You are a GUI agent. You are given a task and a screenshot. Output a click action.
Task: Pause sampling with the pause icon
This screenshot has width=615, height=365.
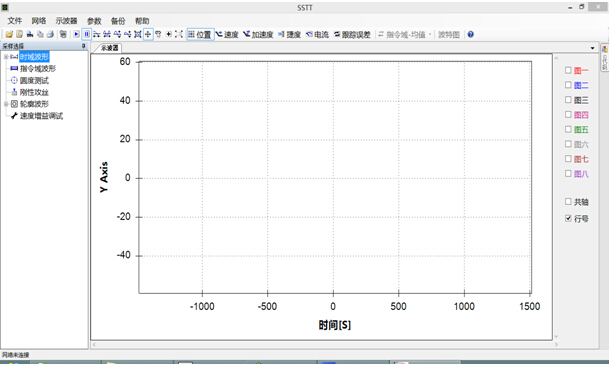87,35
